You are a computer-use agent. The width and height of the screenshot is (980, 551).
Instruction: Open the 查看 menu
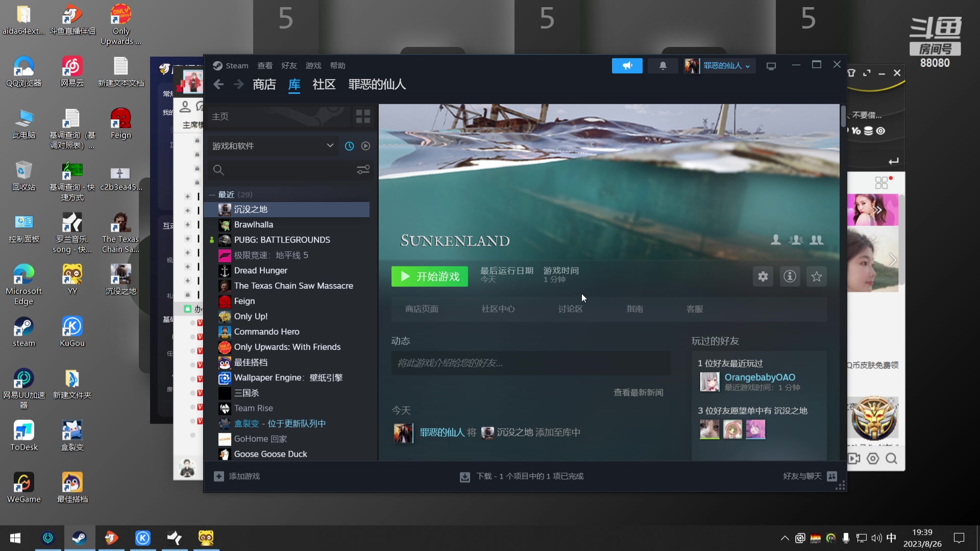pos(264,66)
